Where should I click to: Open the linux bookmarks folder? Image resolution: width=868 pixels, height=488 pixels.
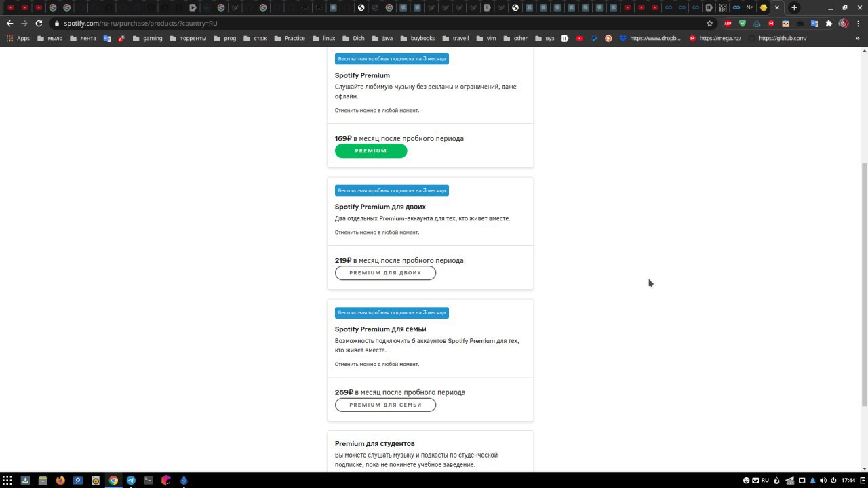(x=323, y=39)
